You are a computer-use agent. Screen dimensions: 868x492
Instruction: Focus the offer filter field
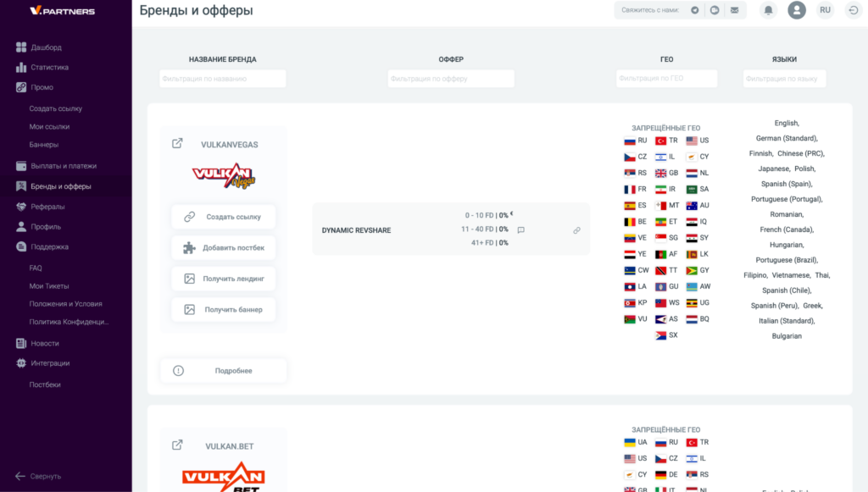point(451,79)
